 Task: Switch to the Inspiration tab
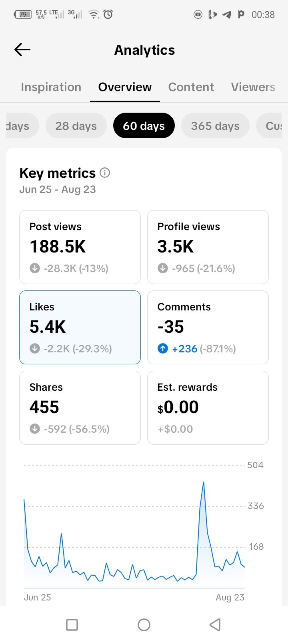click(x=51, y=87)
